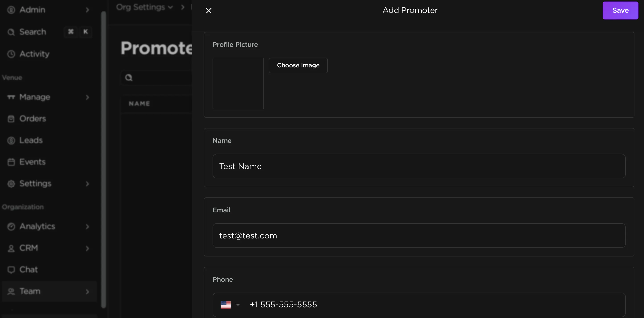Image resolution: width=644 pixels, height=318 pixels.
Task: Expand the Manage submenu chevron
Action: pos(87,97)
